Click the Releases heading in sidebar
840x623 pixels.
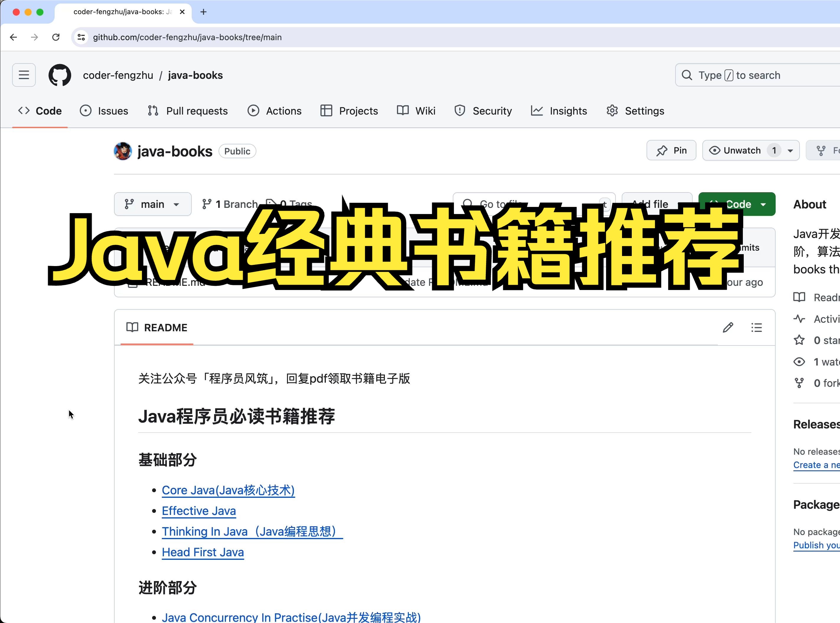pos(817,424)
